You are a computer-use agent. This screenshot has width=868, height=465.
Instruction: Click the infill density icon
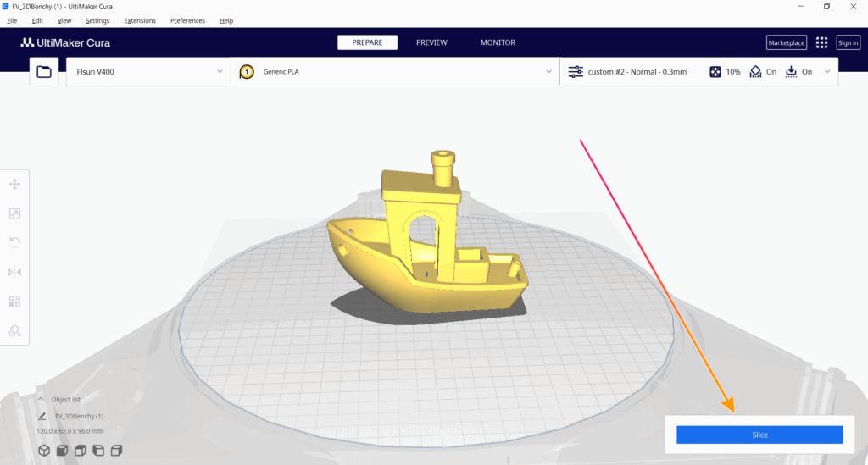point(715,72)
